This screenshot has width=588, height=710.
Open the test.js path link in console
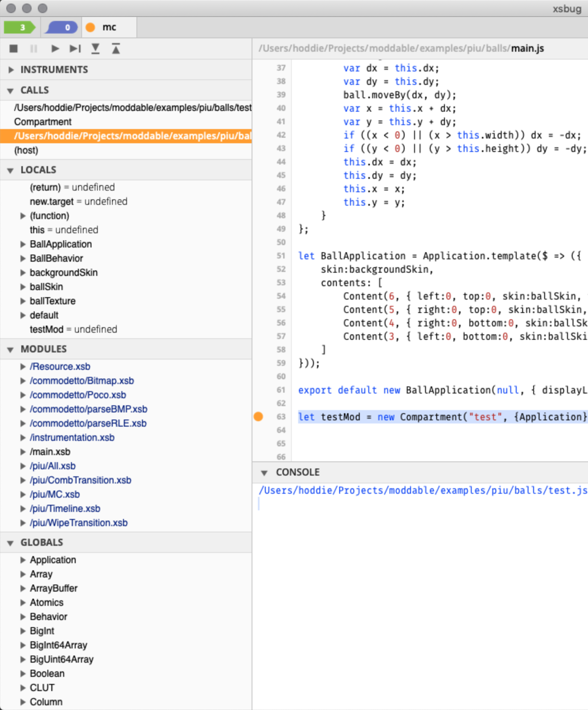point(422,490)
